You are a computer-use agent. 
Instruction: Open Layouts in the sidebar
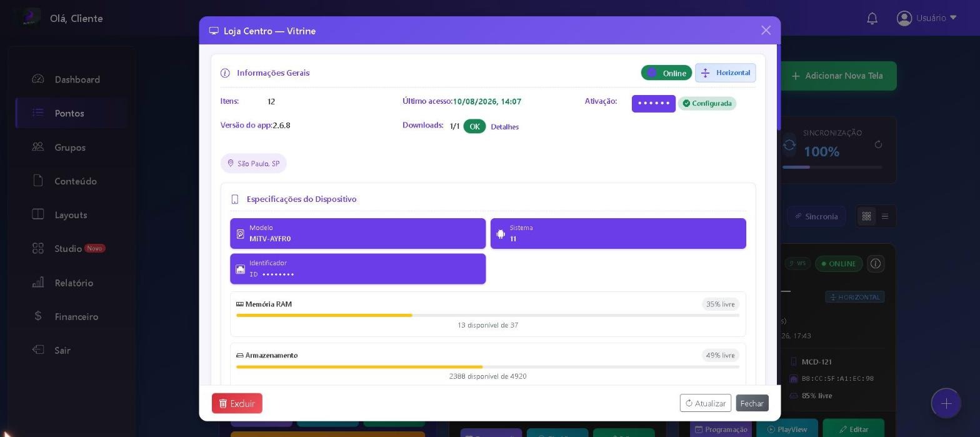71,214
